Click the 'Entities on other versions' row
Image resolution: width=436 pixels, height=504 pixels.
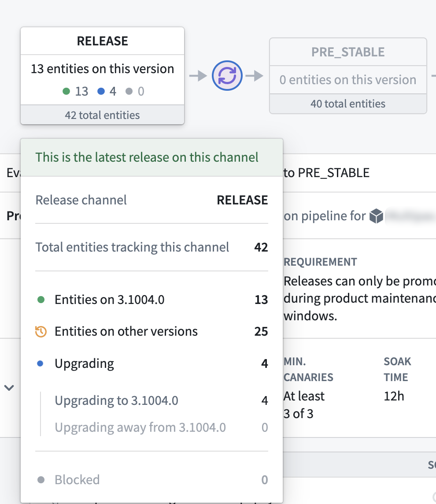[151, 331]
